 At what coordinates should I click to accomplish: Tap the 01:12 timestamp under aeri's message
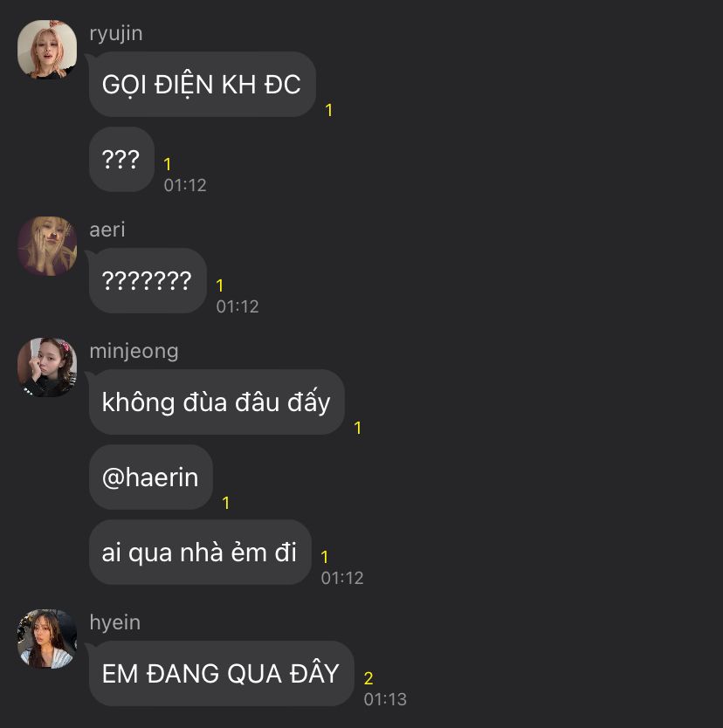coord(238,306)
